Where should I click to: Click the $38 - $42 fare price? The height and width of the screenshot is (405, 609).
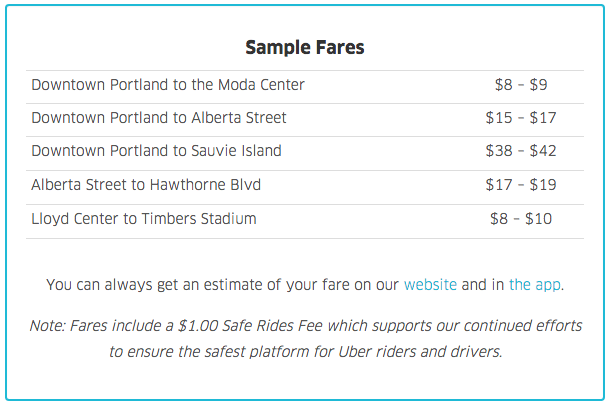click(521, 151)
